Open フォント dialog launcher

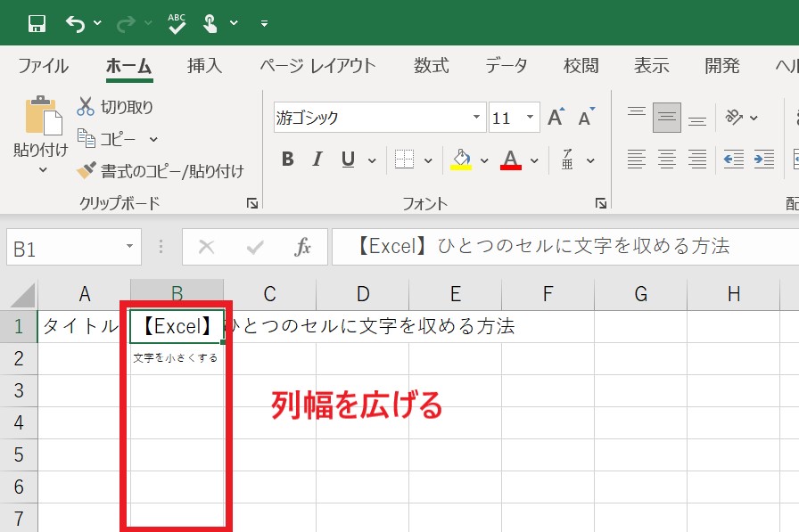tap(601, 204)
